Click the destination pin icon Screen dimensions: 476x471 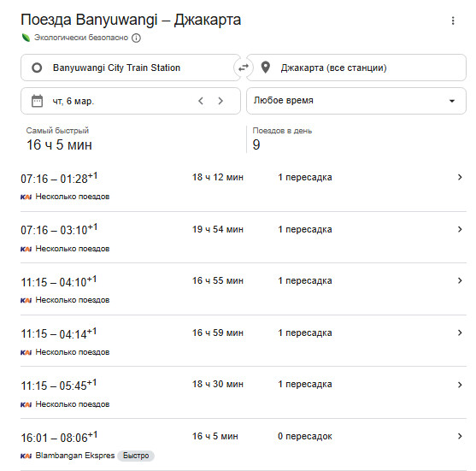(x=266, y=68)
